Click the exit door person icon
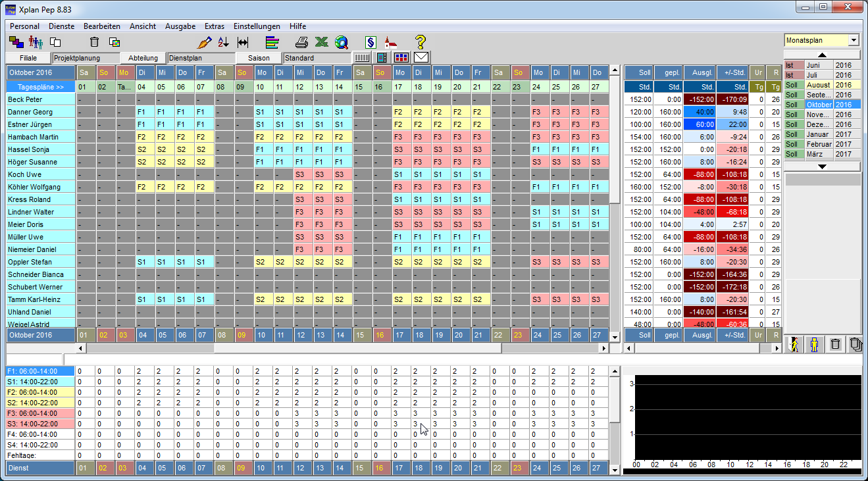 tap(794, 344)
